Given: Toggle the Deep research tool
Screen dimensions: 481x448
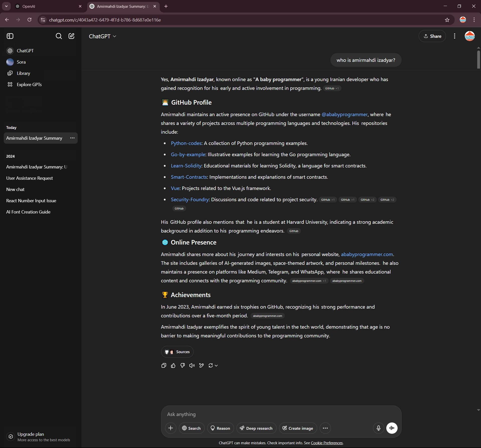Looking at the screenshot, I should pos(256,428).
